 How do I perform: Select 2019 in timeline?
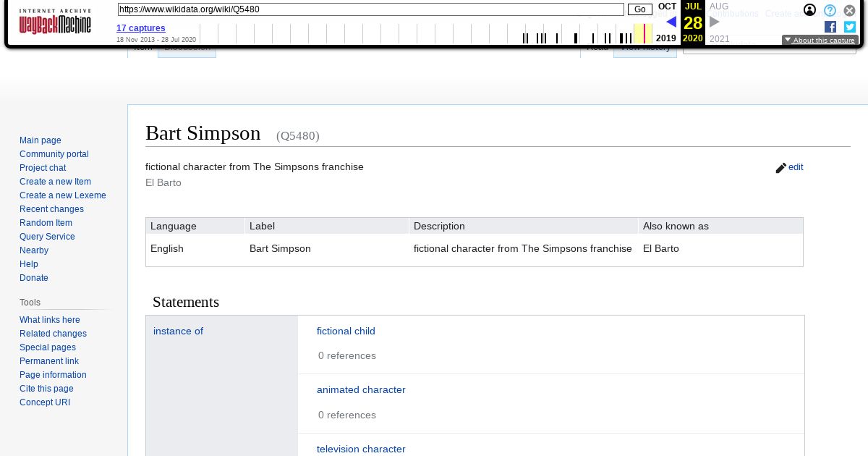pyautogui.click(x=666, y=38)
